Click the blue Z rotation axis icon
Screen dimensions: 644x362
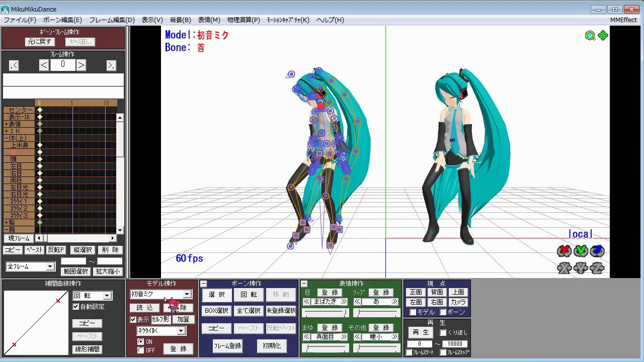click(597, 250)
